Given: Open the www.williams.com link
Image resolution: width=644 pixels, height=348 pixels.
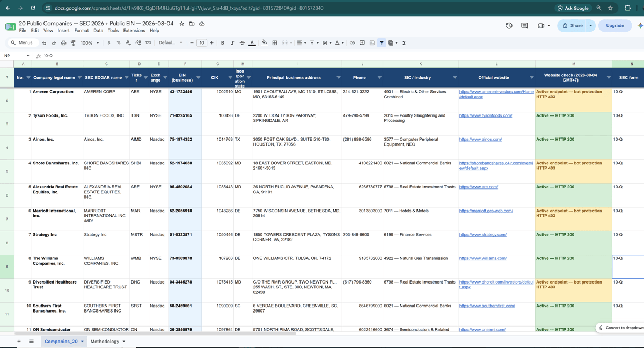Looking at the screenshot, I should click(x=483, y=258).
